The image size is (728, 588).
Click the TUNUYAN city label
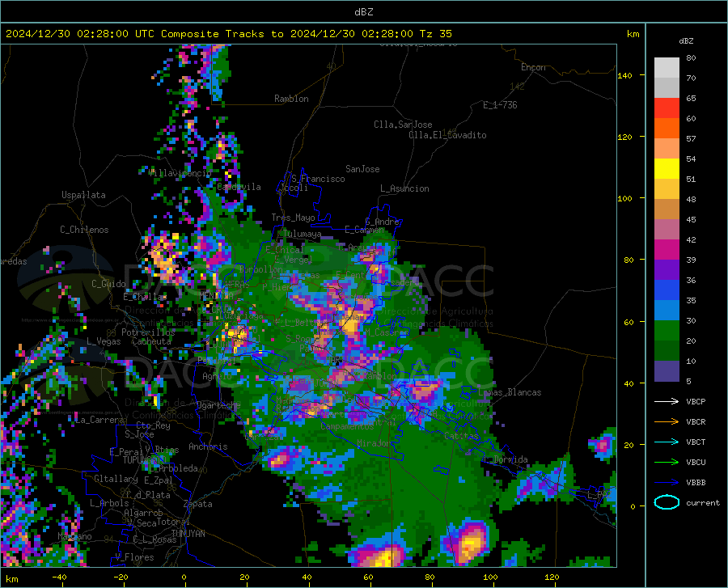tap(188, 534)
